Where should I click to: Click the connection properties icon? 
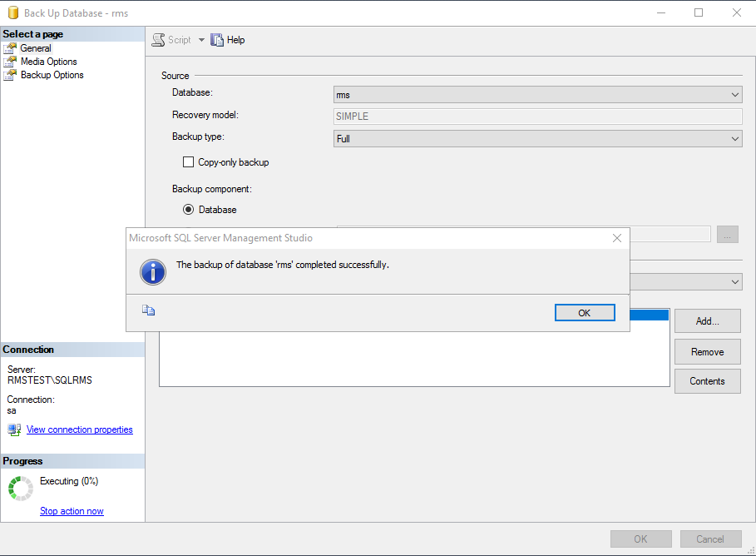pyautogui.click(x=14, y=429)
